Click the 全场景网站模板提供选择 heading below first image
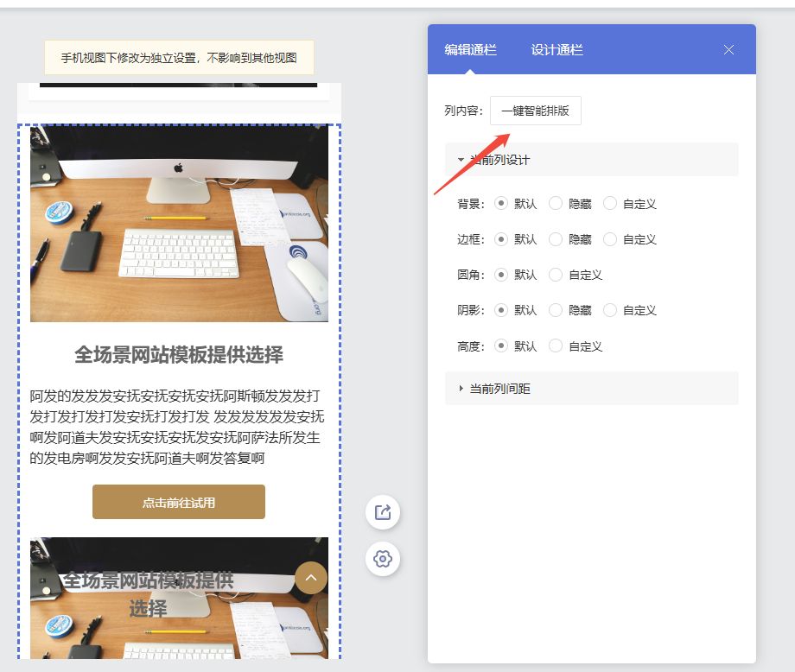 coord(179,355)
